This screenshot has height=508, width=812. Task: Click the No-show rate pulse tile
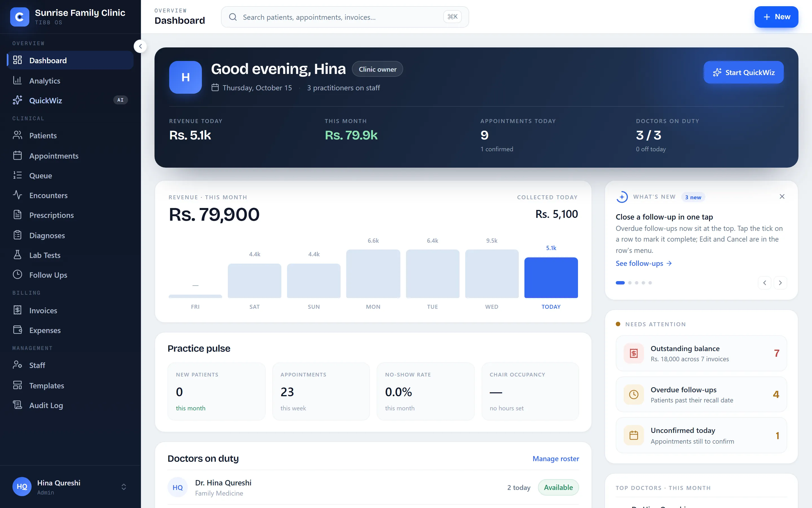(x=425, y=391)
